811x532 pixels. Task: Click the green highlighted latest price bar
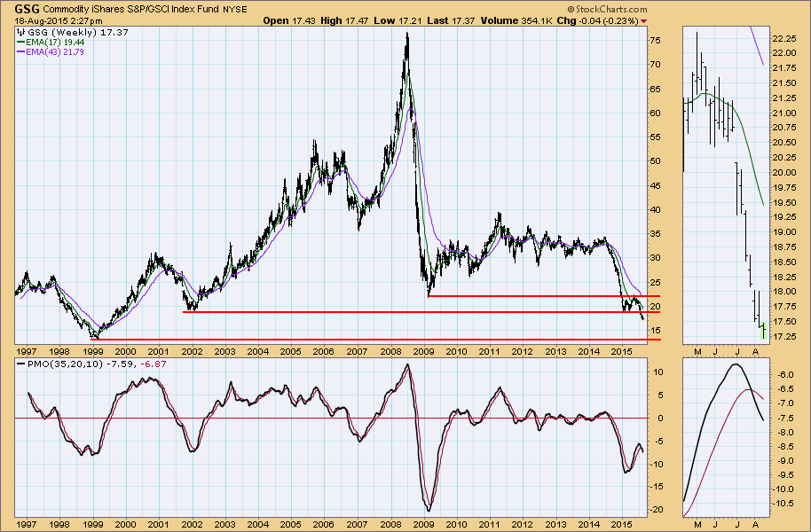pyautogui.click(x=763, y=331)
